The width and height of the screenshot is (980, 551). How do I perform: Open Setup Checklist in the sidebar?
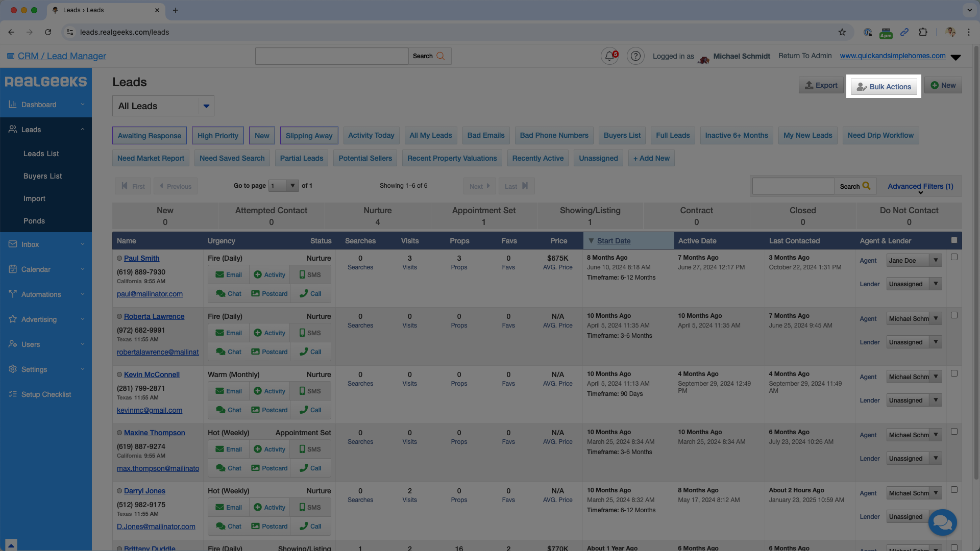click(x=46, y=394)
